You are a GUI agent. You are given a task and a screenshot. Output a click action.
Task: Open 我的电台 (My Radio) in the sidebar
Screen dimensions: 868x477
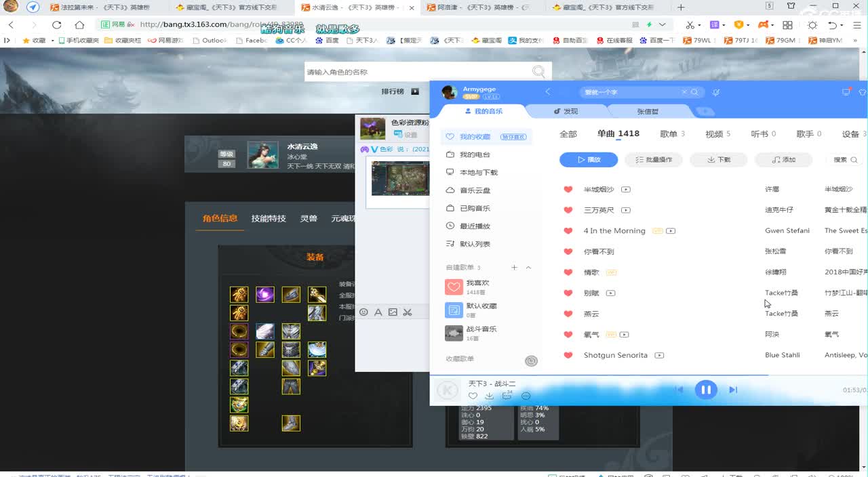477,154
